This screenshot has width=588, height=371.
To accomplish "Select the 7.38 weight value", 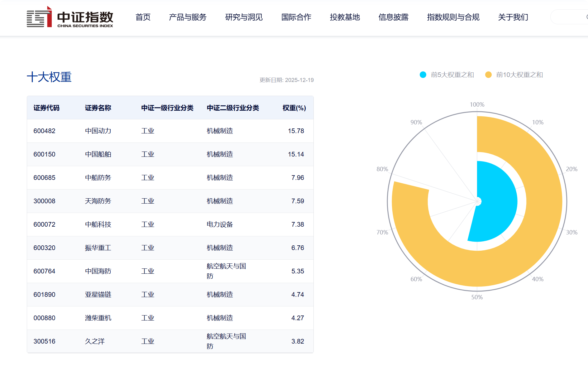I will click(298, 224).
